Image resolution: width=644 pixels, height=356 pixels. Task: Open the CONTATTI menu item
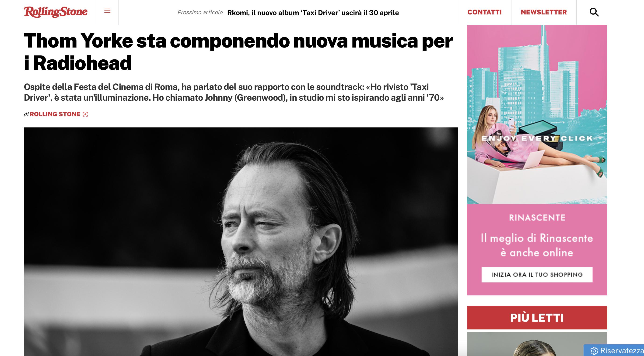[x=484, y=12]
